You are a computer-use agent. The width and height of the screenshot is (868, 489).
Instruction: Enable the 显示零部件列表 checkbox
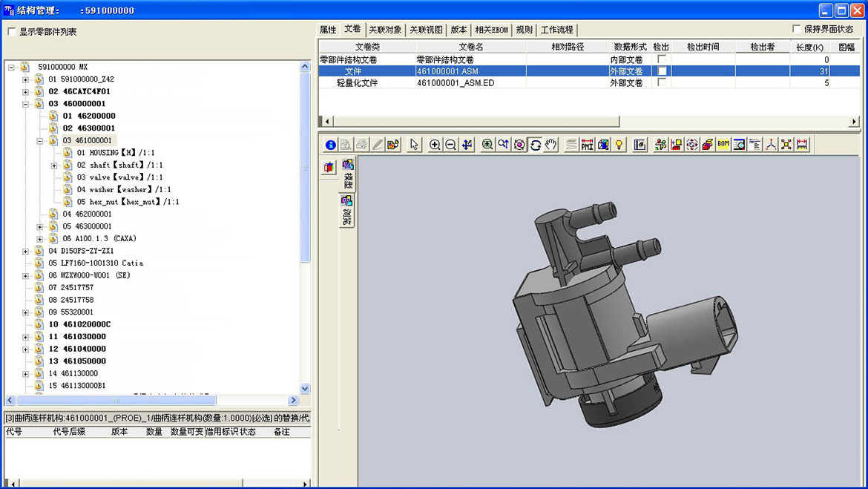[11, 32]
